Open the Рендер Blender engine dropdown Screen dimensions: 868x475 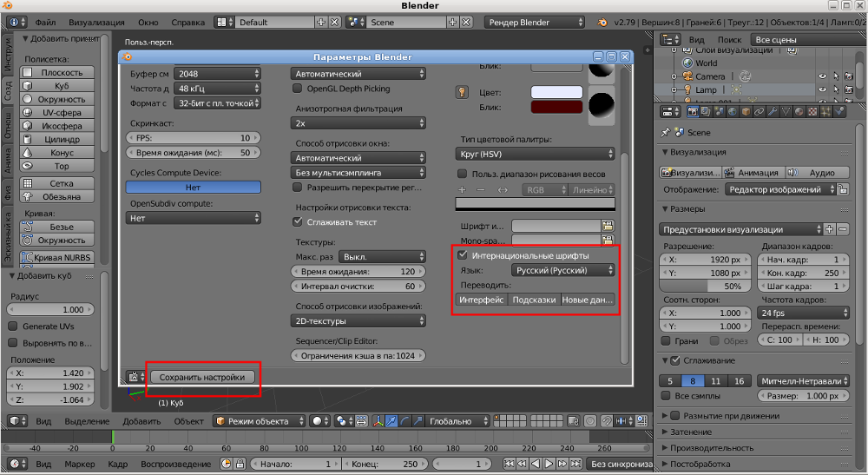click(534, 23)
